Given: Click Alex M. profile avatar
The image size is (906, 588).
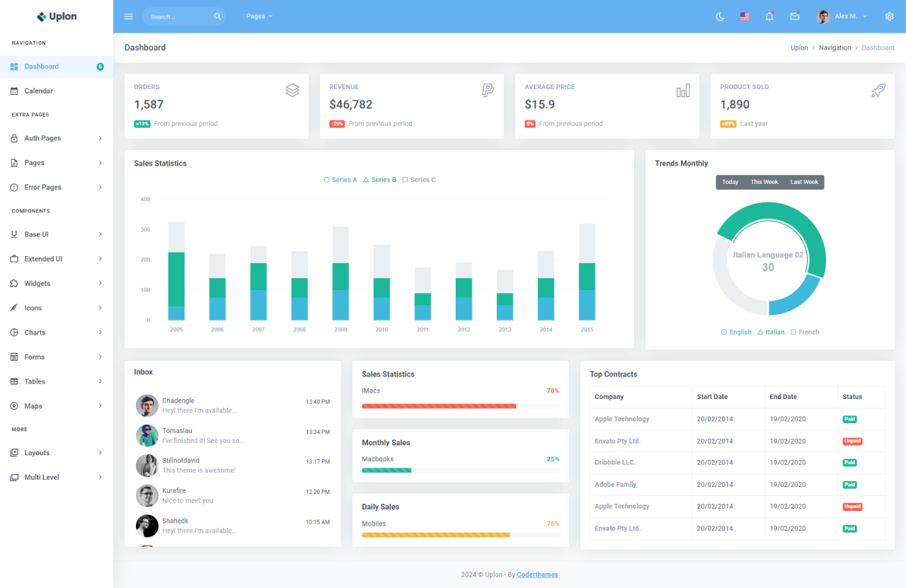Looking at the screenshot, I should pyautogui.click(x=823, y=16).
